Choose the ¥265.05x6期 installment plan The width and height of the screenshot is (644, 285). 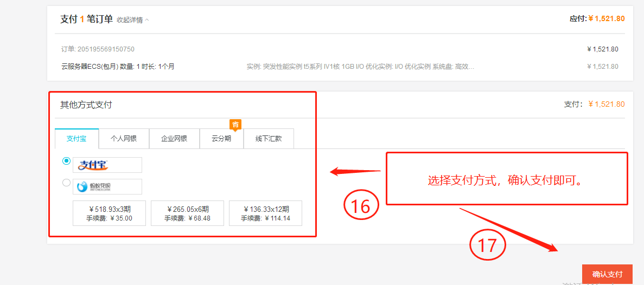(x=187, y=213)
